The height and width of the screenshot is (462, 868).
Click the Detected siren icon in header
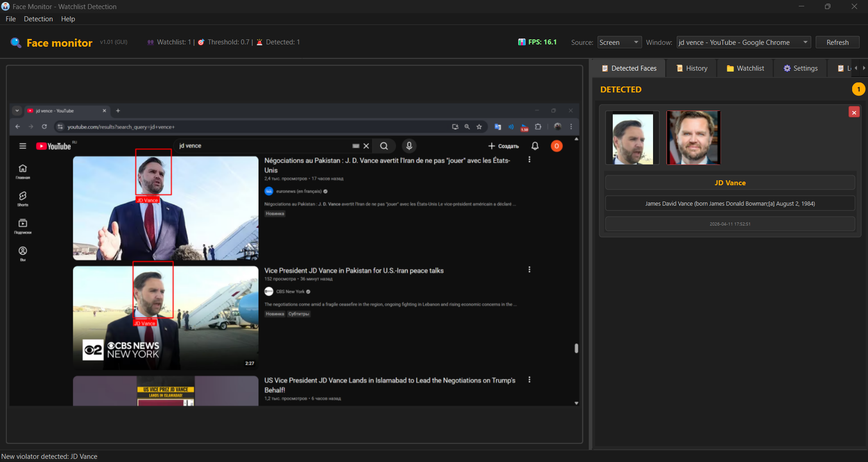click(260, 42)
